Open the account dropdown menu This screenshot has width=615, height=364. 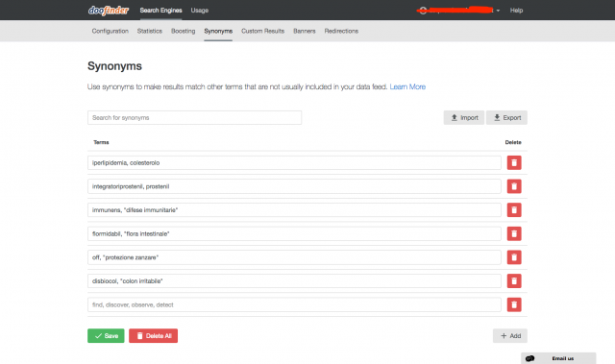click(x=459, y=11)
